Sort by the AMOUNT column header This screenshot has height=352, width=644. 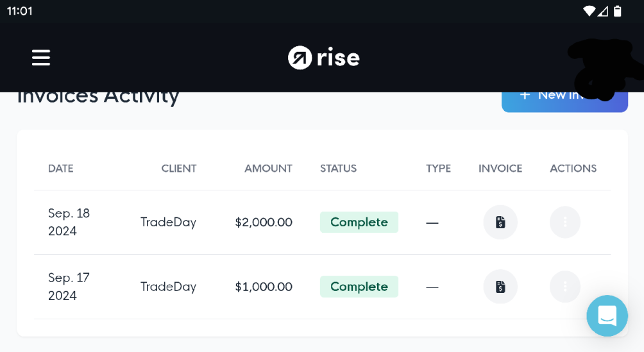268,169
